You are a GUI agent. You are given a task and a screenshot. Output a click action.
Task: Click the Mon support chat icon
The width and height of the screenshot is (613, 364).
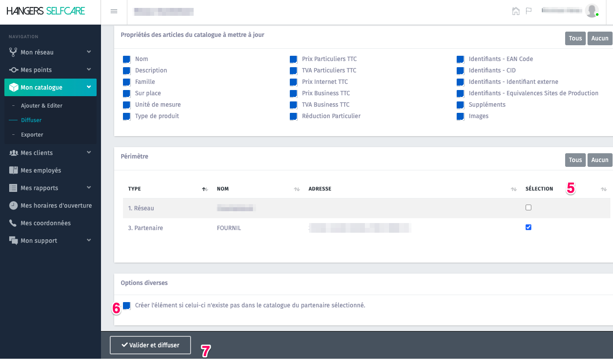[13, 241]
